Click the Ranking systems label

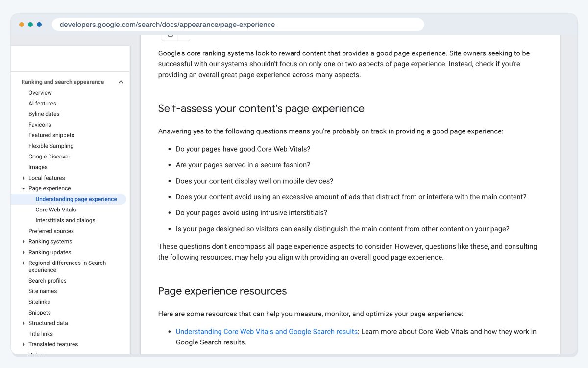(x=50, y=242)
